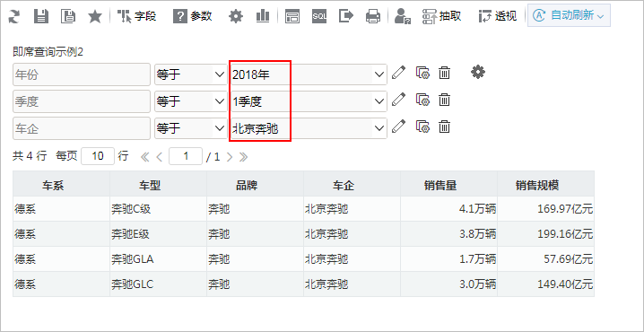The image size is (644, 332).
Task: Click the 57.69亿元 cell
Action: 546,259
